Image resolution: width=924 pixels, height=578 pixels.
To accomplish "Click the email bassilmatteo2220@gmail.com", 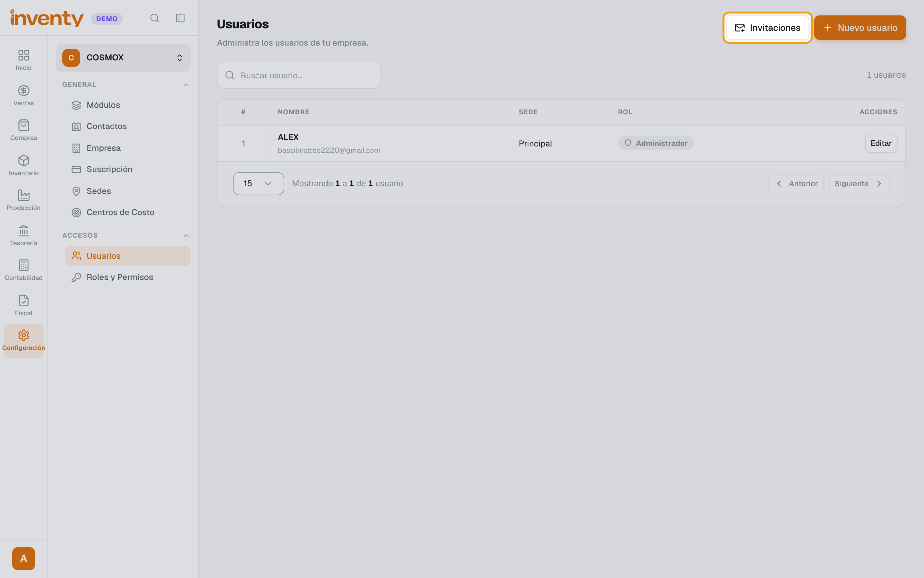I will [329, 150].
